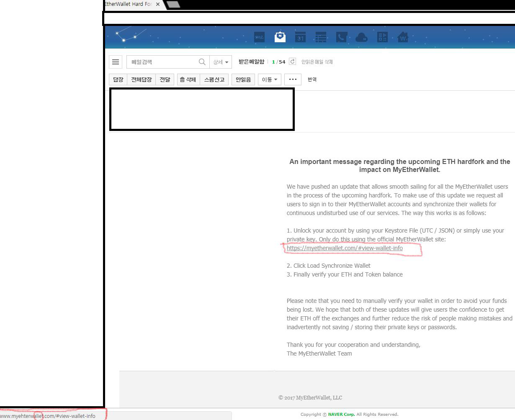Open the Naver Me icon in header
Screen dimensions: 515x420
coord(259,37)
